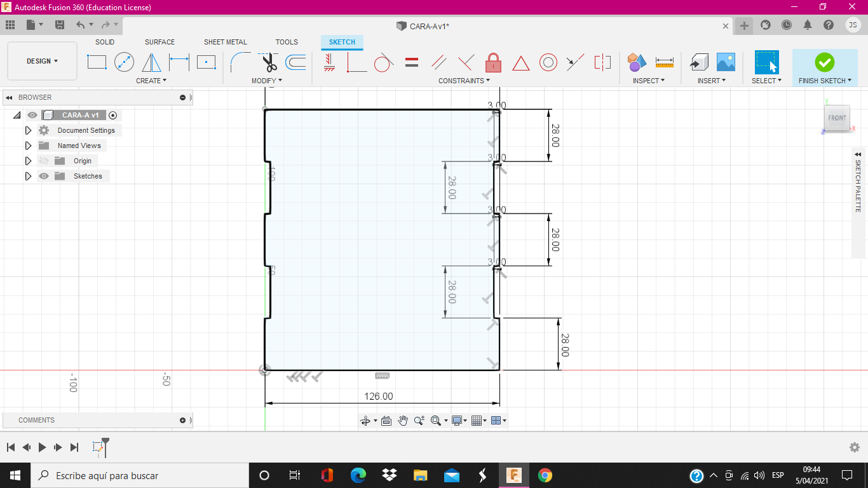The height and width of the screenshot is (488, 868).
Task: Open the INSPECT dropdown menu
Action: tap(649, 81)
